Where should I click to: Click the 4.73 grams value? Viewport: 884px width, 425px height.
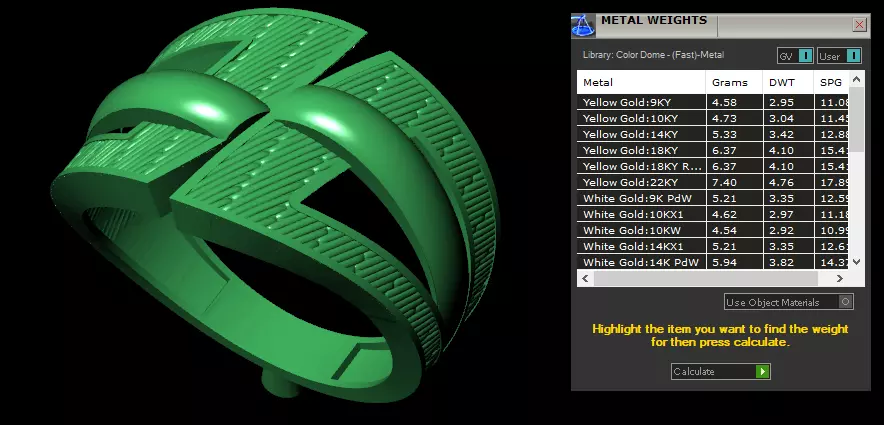pyautogui.click(x=722, y=118)
